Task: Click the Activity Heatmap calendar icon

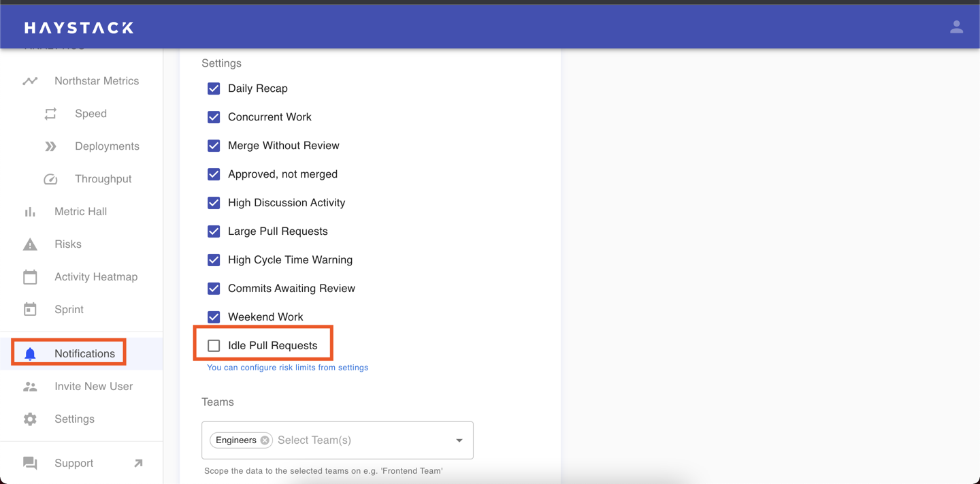Action: point(30,277)
